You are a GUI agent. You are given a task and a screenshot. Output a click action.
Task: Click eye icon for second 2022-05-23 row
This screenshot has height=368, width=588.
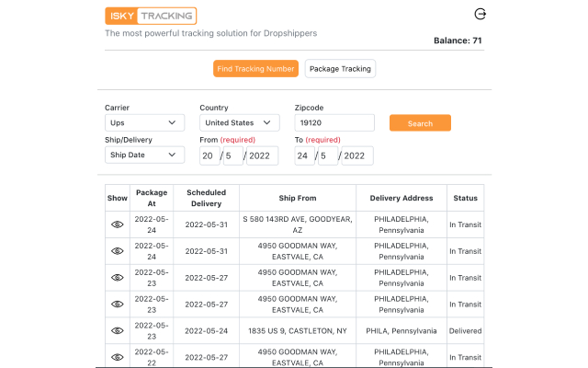[x=118, y=305]
